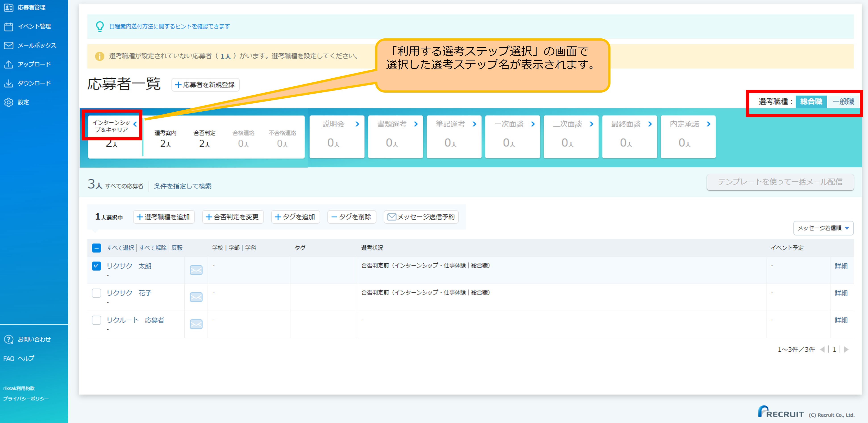Expand the 二次面談 step card
Viewport: 868px width, 423px height.
pos(591,124)
